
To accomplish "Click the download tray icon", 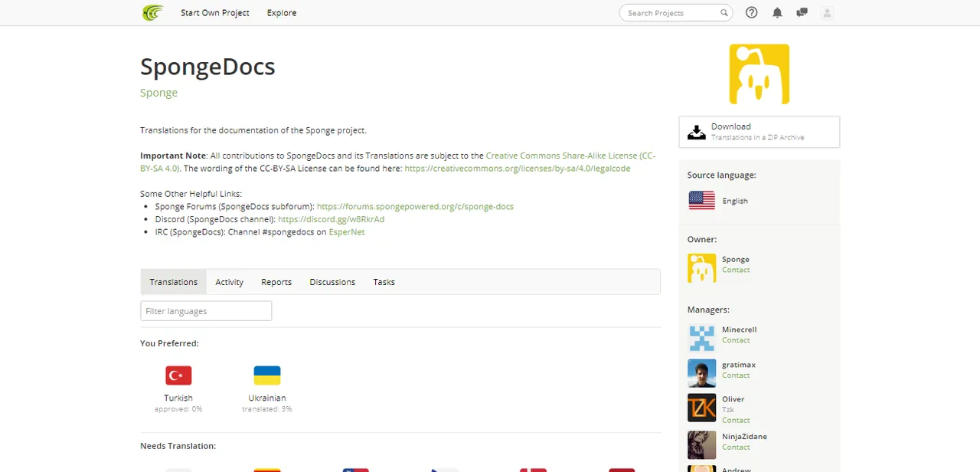I will click(x=696, y=132).
